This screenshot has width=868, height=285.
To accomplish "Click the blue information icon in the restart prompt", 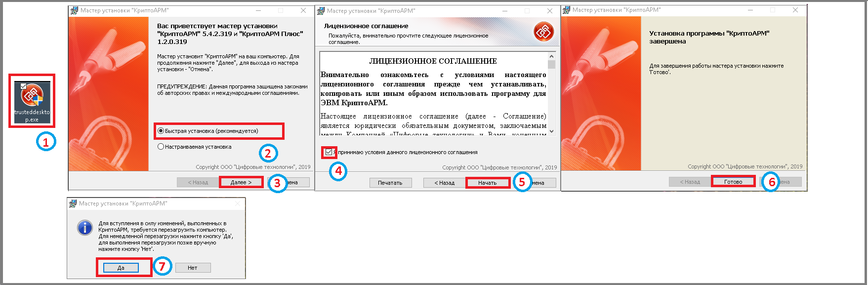I will click(85, 228).
